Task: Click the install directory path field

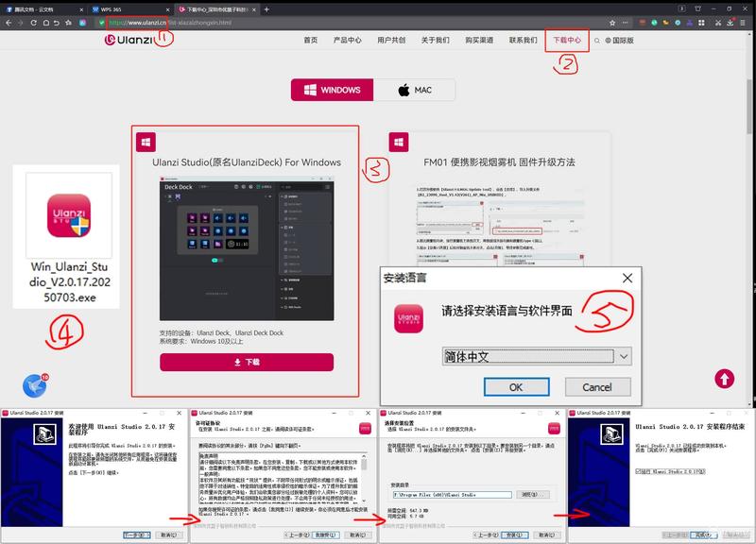Action: (x=453, y=495)
